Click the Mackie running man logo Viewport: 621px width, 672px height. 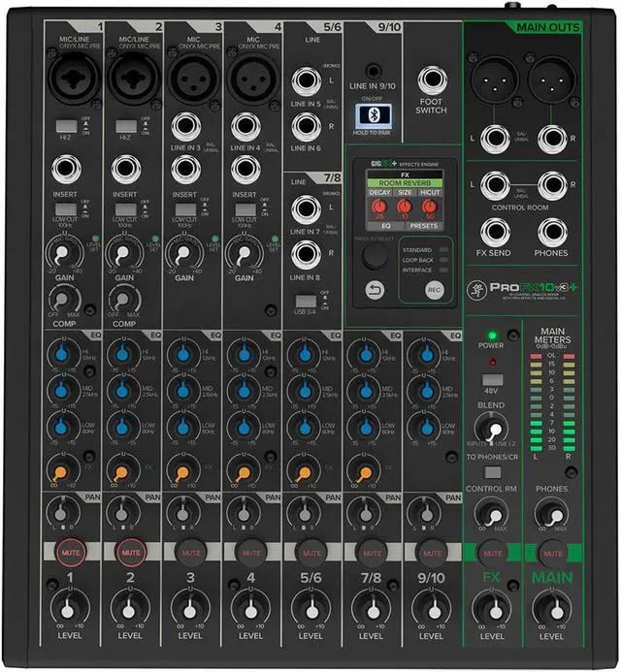(475, 289)
